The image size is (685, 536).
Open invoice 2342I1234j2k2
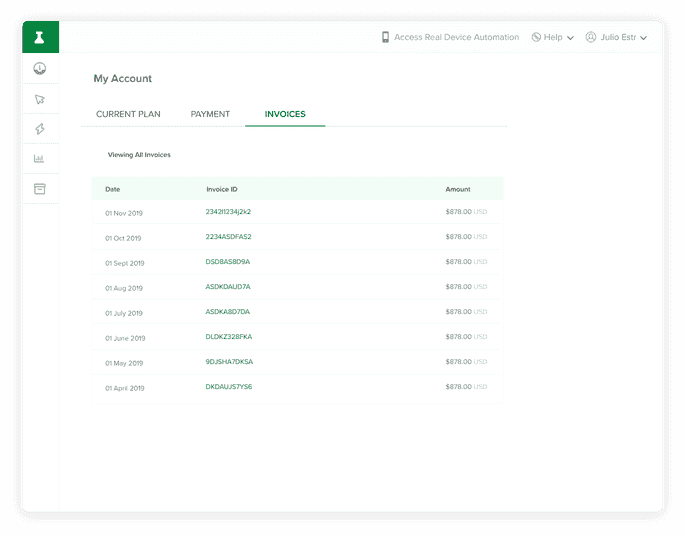(x=228, y=212)
